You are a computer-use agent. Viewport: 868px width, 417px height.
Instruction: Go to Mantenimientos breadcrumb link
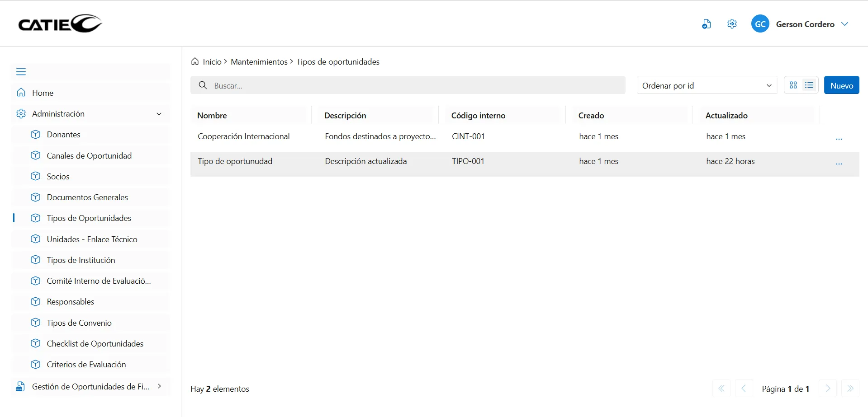tap(259, 62)
